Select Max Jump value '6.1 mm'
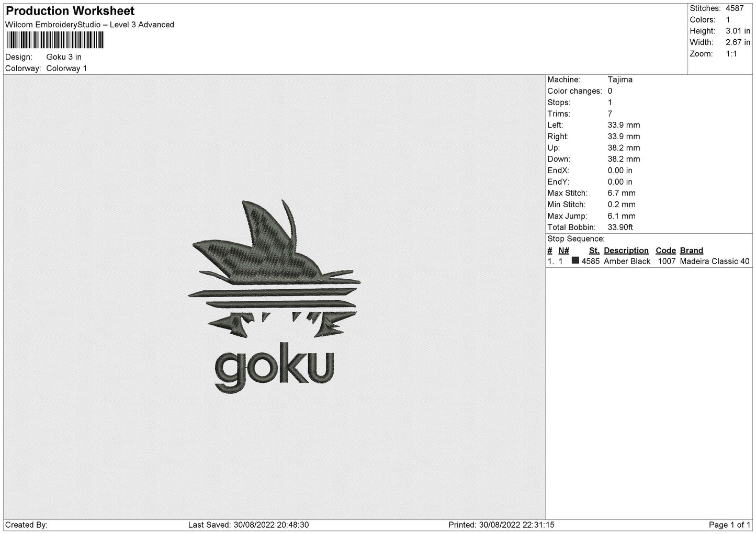The image size is (756, 534). click(x=622, y=216)
